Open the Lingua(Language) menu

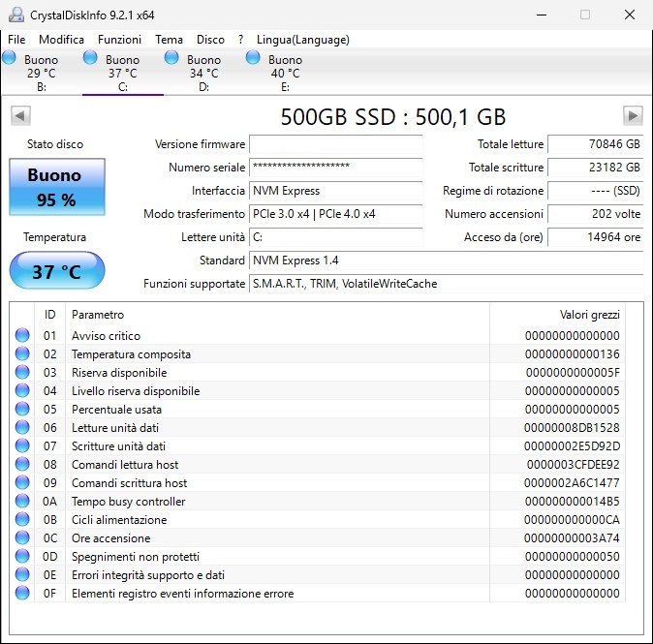[302, 40]
